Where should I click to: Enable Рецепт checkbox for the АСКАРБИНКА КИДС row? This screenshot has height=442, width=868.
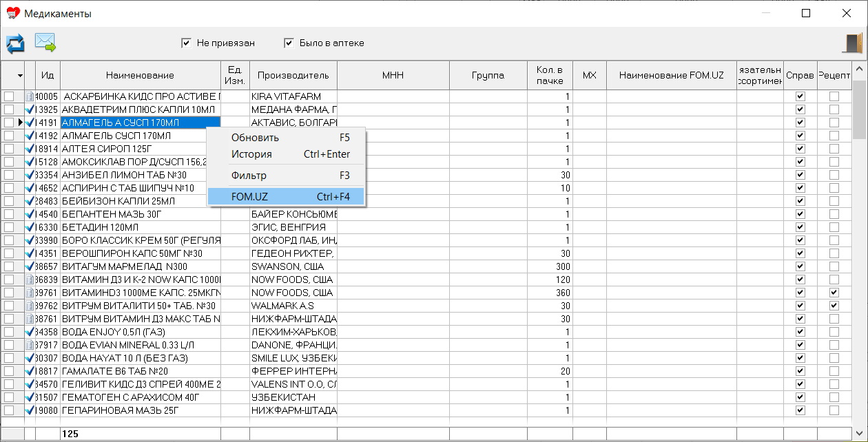point(834,96)
